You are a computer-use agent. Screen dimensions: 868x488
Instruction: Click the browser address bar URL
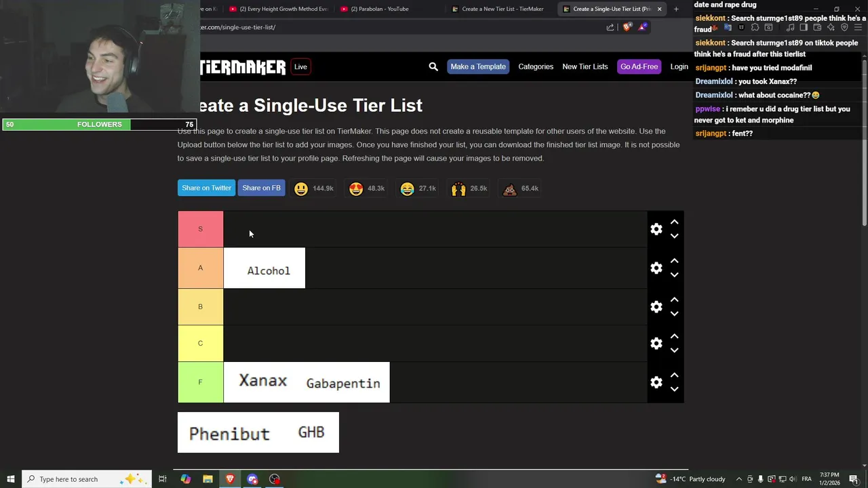tap(237, 27)
